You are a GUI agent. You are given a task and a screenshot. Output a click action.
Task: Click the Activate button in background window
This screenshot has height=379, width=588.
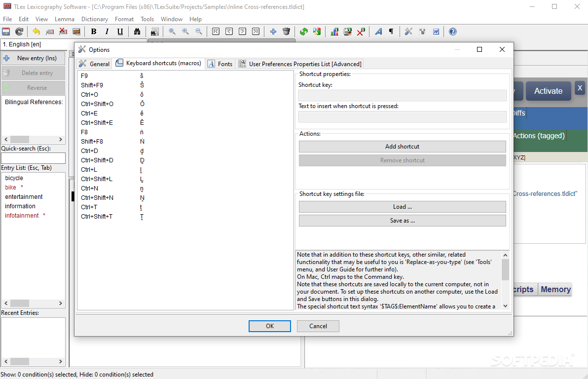548,91
